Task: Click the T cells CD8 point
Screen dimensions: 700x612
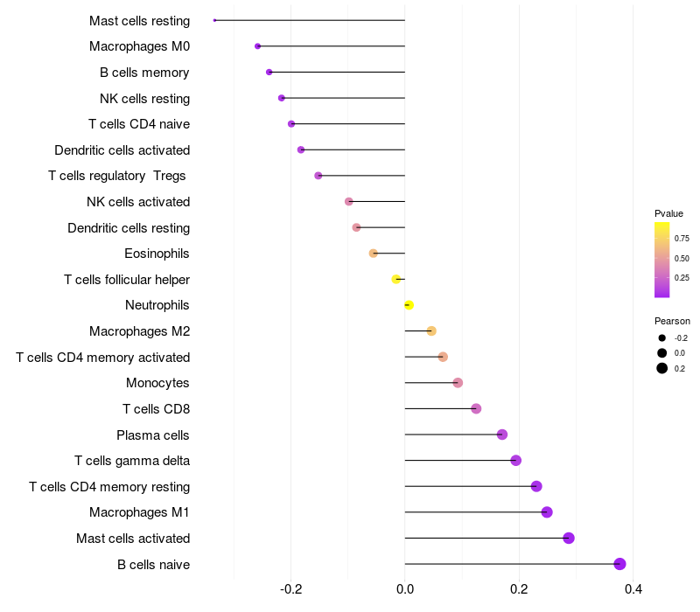Action: (476, 408)
